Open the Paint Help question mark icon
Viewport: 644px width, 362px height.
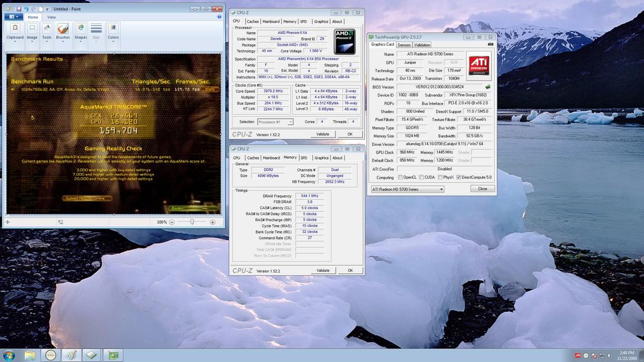pyautogui.click(x=219, y=17)
